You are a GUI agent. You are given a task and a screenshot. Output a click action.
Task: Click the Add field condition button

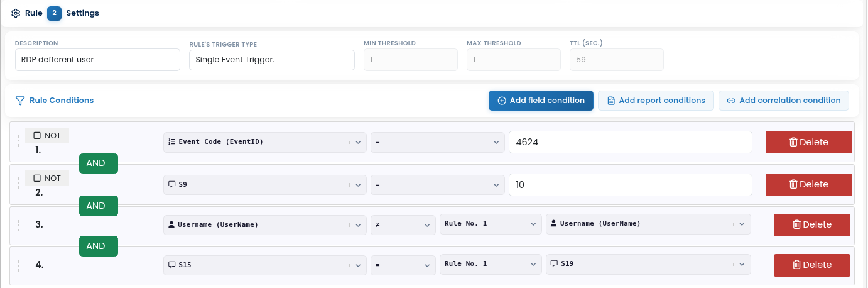(541, 101)
